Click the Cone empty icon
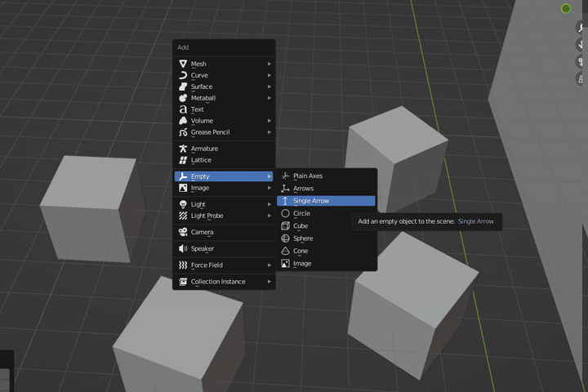The width and height of the screenshot is (588, 392). click(x=285, y=251)
